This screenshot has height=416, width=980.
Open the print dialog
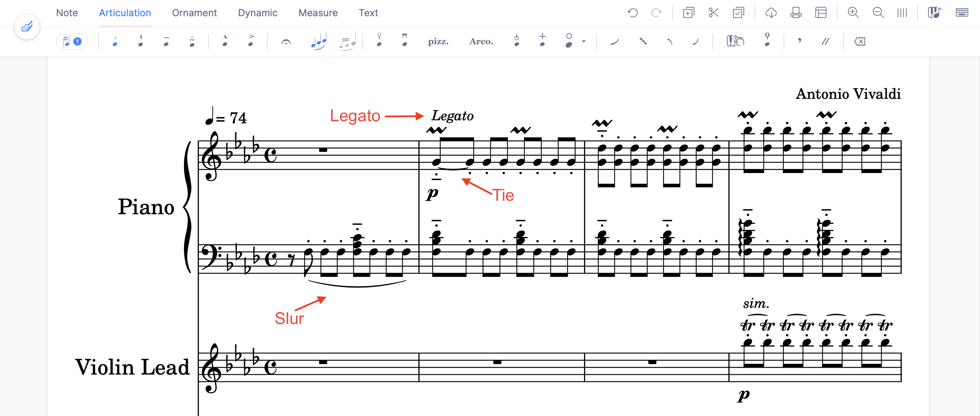point(796,12)
